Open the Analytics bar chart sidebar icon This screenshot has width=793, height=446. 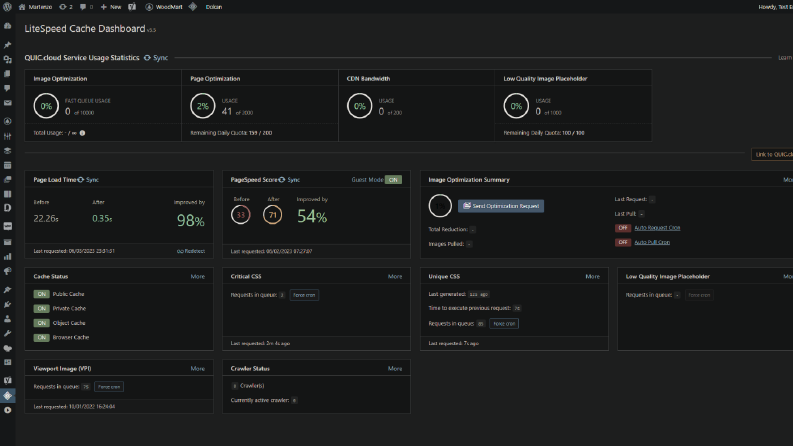(x=8, y=256)
